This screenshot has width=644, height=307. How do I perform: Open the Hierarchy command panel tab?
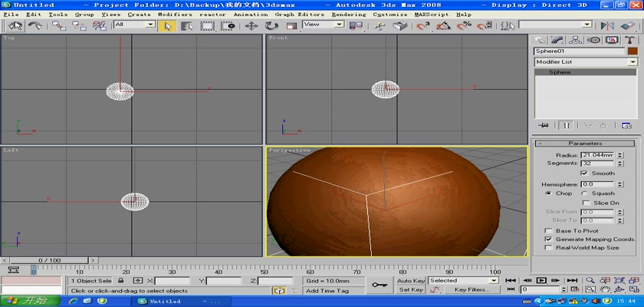(576, 40)
